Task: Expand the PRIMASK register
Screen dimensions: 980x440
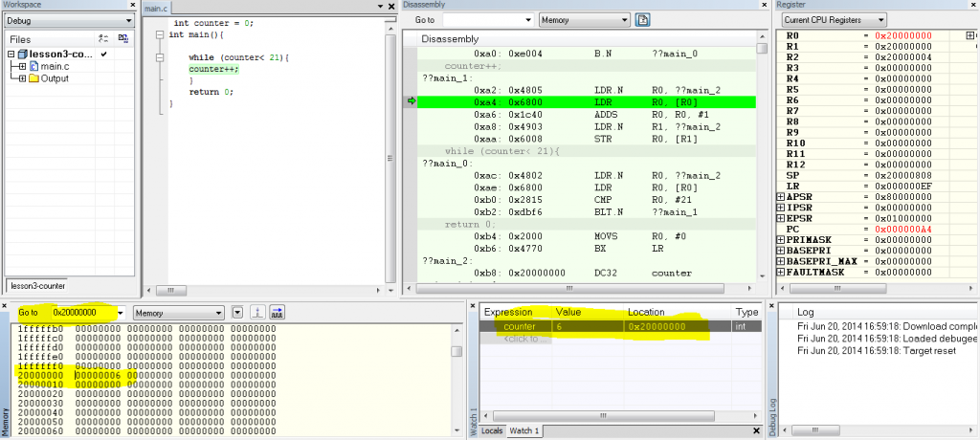Action: coord(781,240)
